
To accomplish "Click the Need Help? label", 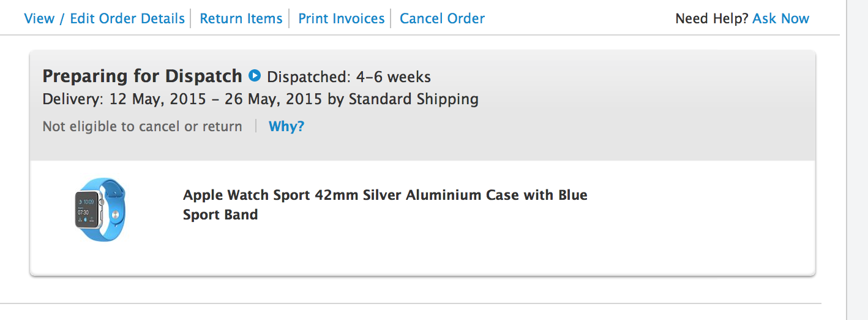I will tap(711, 18).
